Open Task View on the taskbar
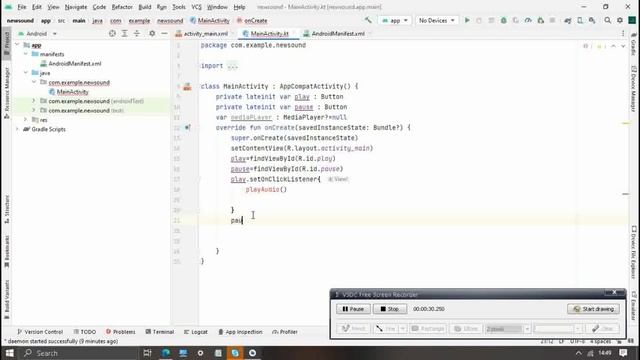640x360 pixels. pyautogui.click(x=147, y=353)
